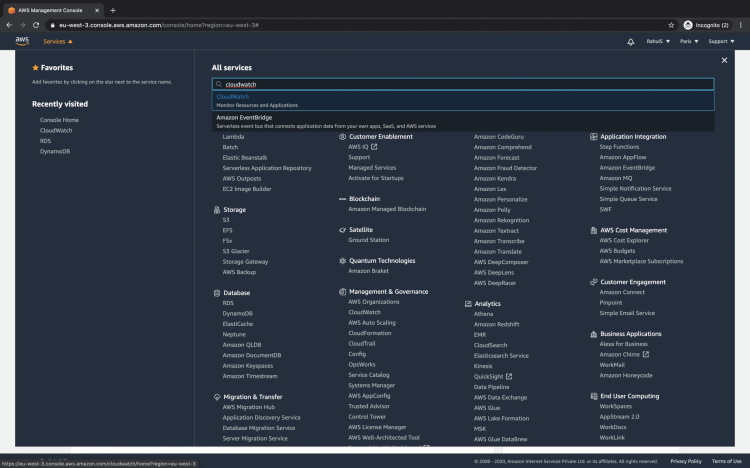
Task: Open Console Home from recently visited
Action: click(x=59, y=120)
